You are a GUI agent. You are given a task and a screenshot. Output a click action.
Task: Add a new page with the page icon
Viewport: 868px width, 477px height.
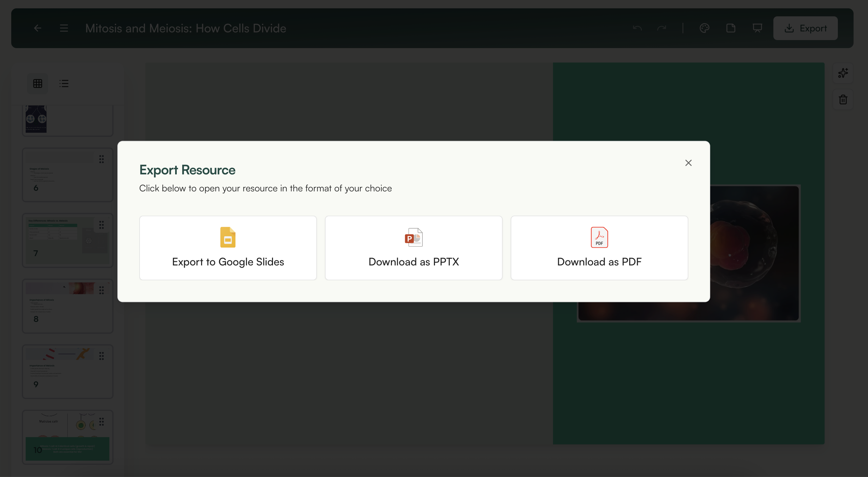(731, 28)
